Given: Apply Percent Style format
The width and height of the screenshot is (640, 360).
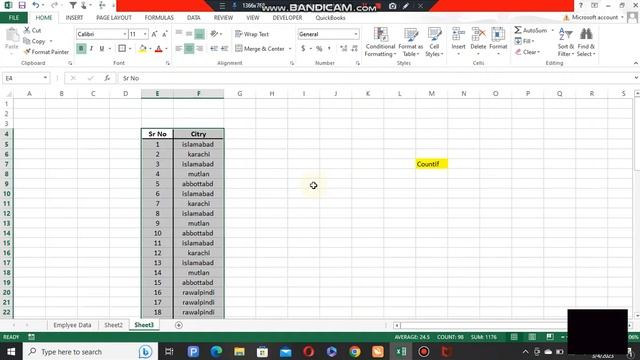Looking at the screenshot, I should (x=319, y=49).
